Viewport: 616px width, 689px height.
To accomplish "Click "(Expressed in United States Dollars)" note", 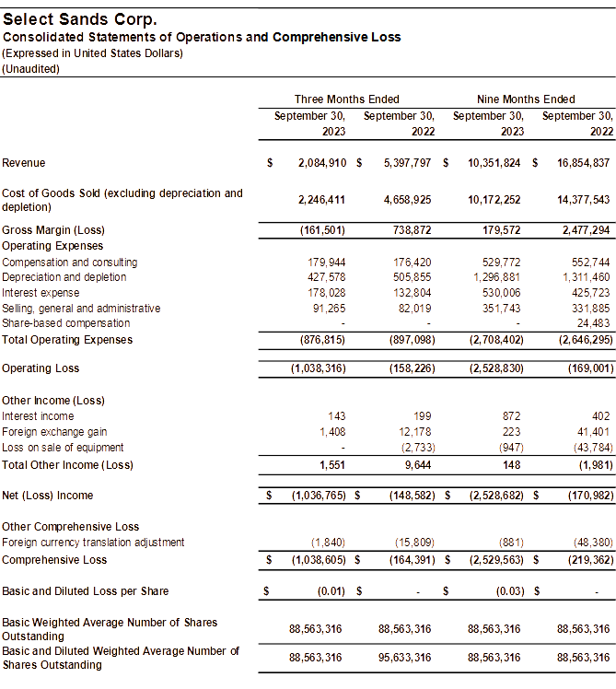I will click(92, 53).
